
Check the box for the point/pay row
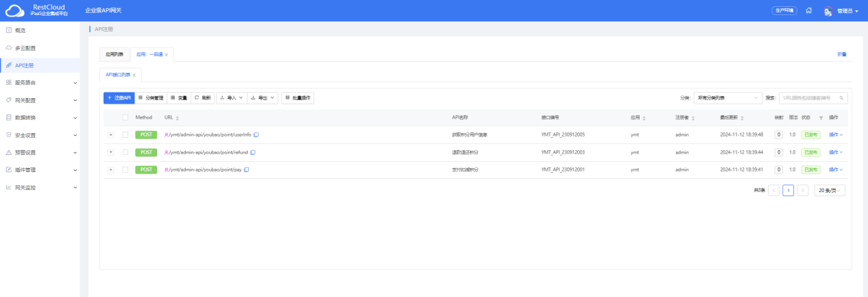click(125, 169)
